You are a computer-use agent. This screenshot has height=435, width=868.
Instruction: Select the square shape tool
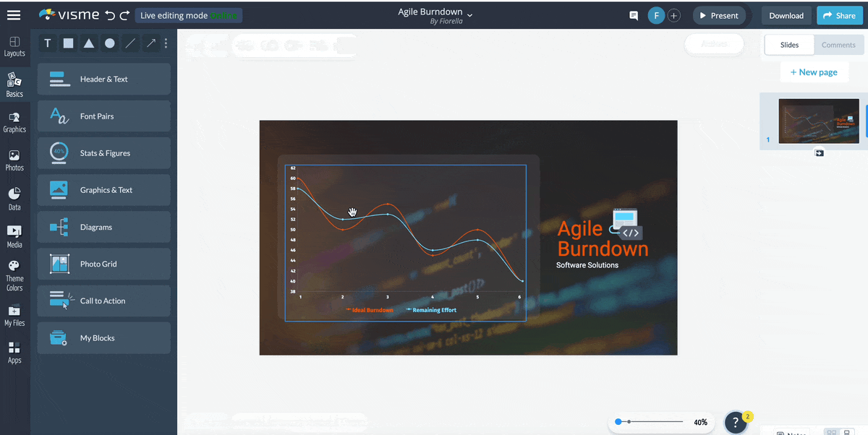coord(68,43)
